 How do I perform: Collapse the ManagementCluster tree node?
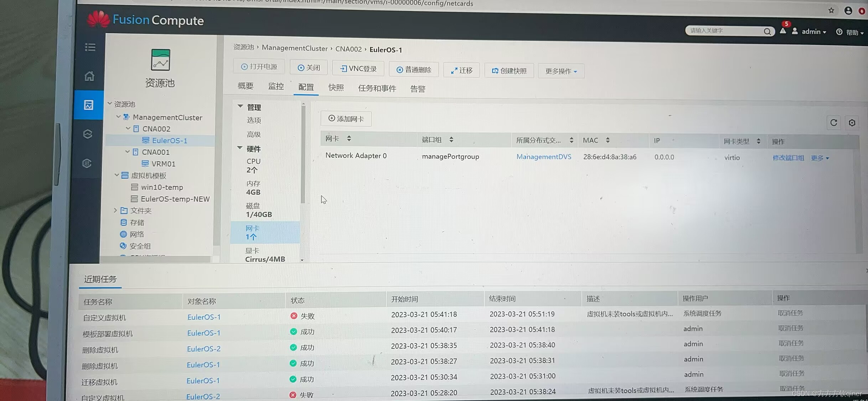(118, 117)
